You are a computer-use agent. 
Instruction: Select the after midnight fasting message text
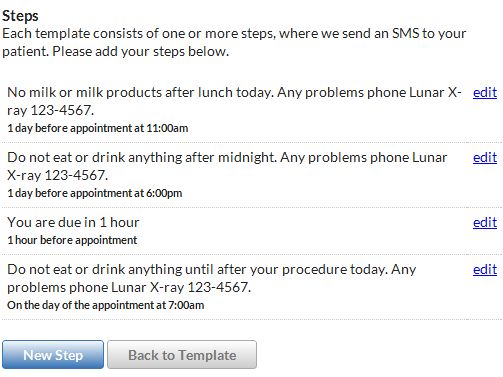click(227, 166)
